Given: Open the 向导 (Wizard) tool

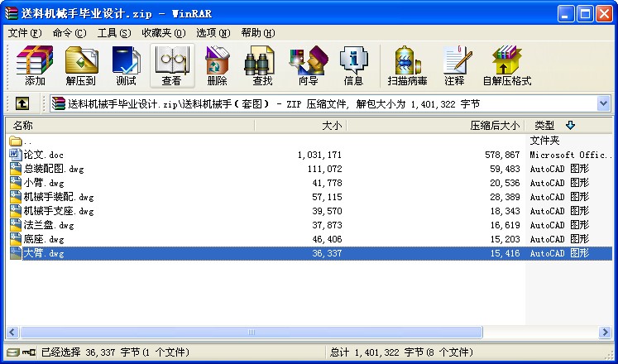Looking at the screenshot, I should tap(308, 66).
